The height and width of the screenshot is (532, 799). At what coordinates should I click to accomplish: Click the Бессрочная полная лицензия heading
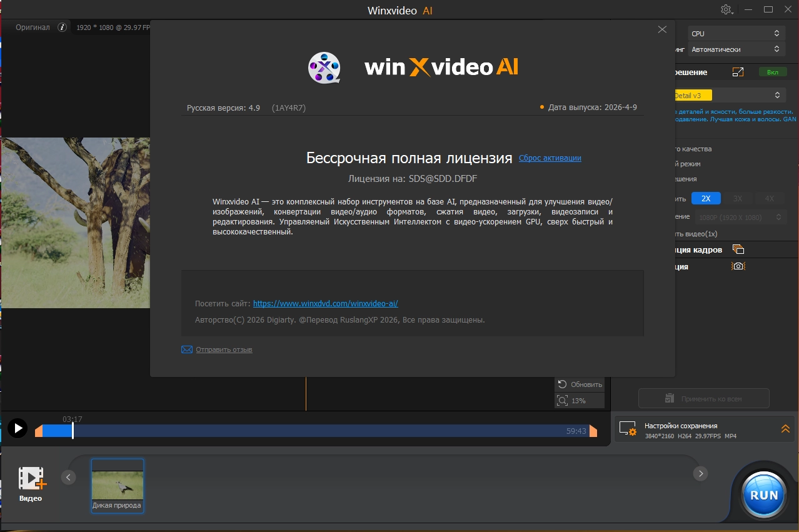410,158
